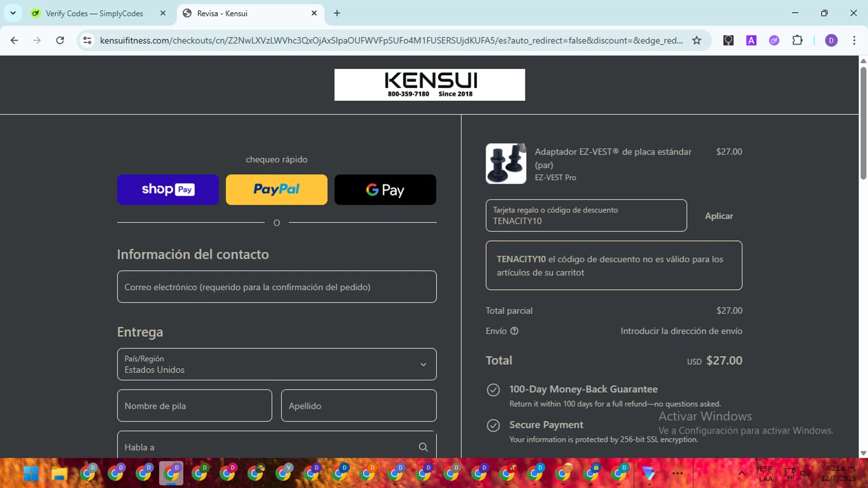868x488 pixels.
Task: Close the Verify Codes — SimplyCodes tab
Action: tap(163, 13)
